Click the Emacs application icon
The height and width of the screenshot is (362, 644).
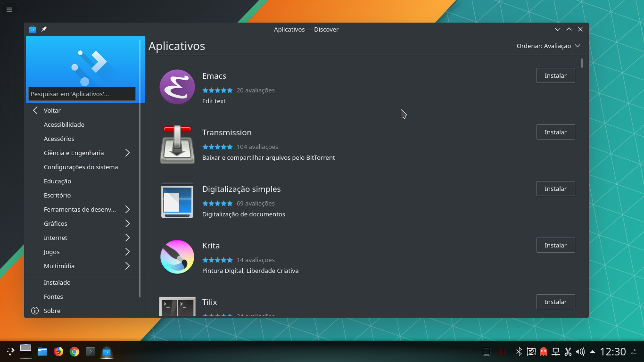pyautogui.click(x=177, y=87)
